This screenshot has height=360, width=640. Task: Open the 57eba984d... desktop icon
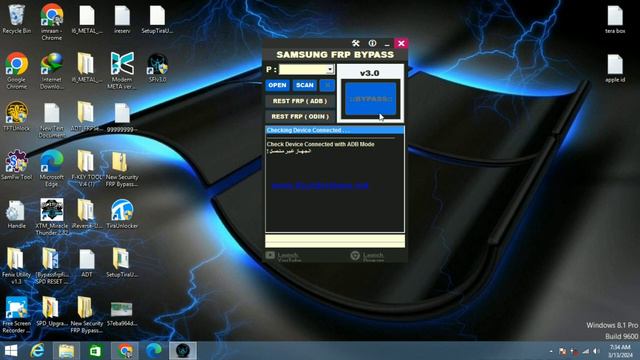click(122, 313)
